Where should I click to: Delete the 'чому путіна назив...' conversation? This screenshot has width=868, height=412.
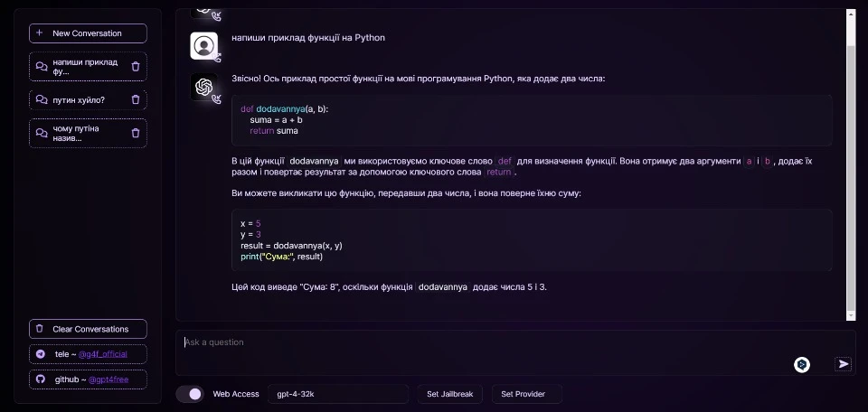(x=136, y=133)
